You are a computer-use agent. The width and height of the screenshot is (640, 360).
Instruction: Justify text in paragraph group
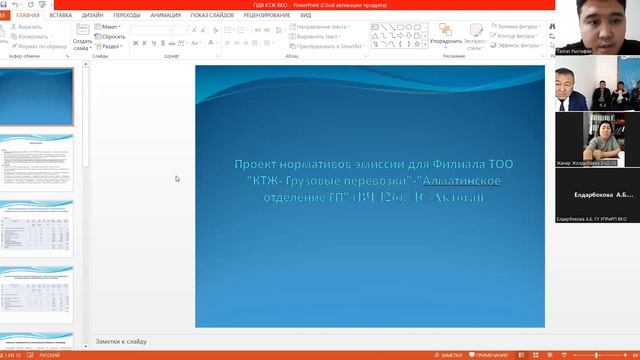pyautogui.click(x=255, y=43)
